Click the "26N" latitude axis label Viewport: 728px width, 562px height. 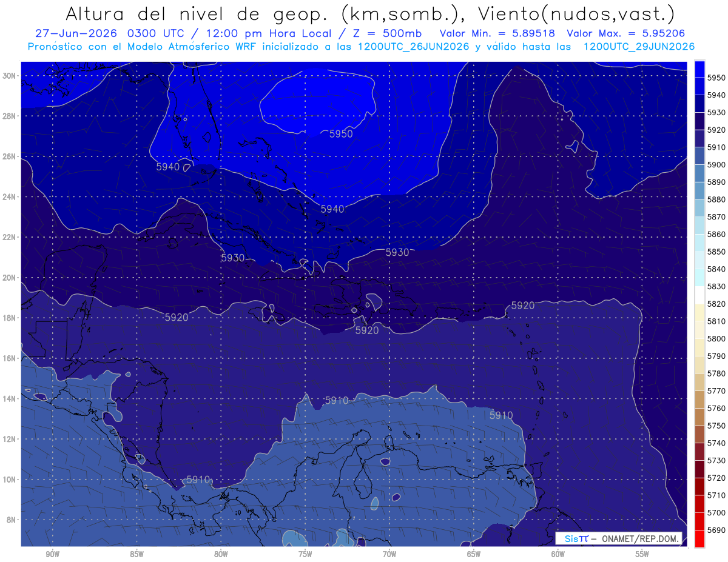pyautogui.click(x=10, y=156)
